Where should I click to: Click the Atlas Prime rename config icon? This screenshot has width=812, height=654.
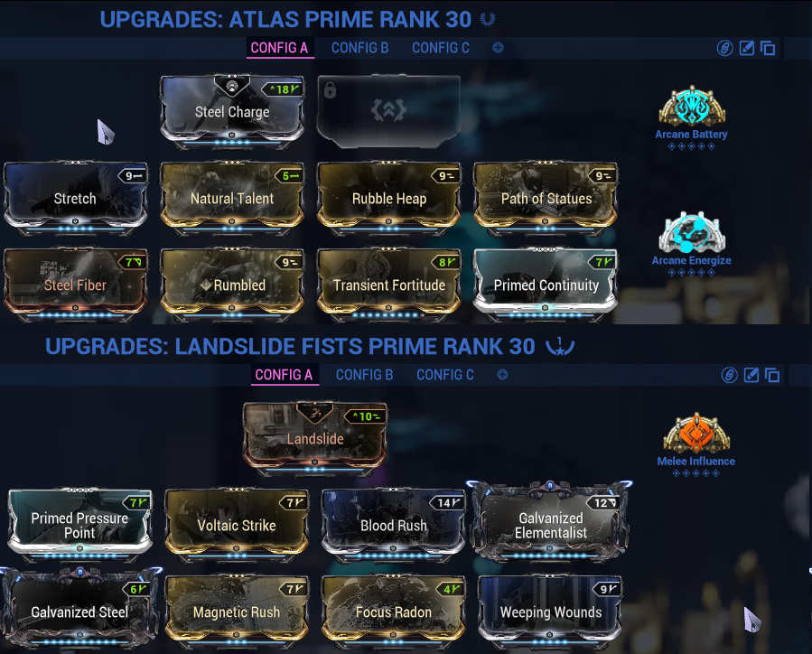tap(746, 48)
